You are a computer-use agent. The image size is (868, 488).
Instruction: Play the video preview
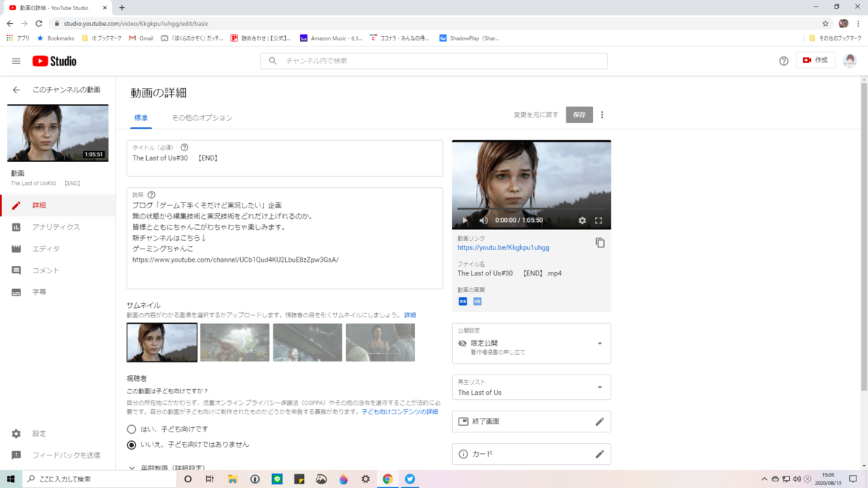point(465,221)
